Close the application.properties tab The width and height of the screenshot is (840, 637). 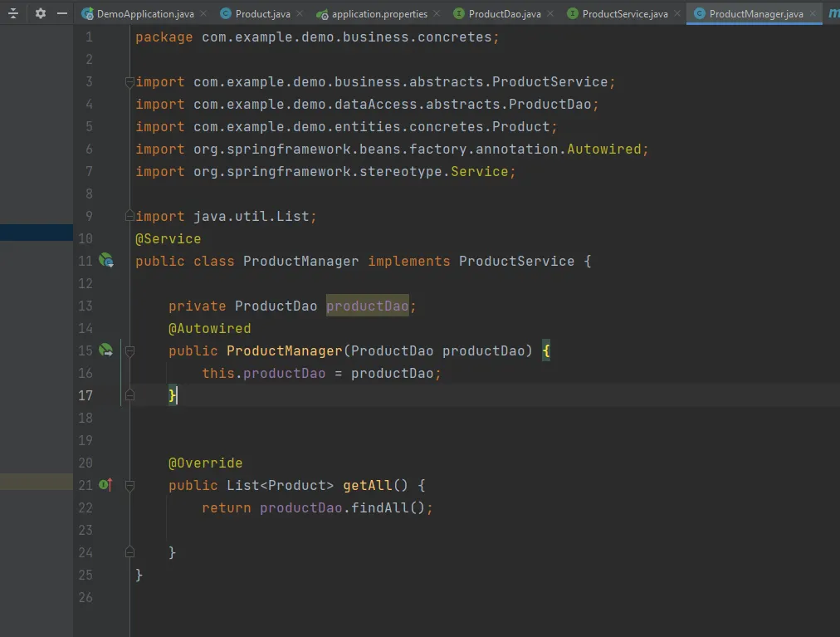[x=437, y=13]
